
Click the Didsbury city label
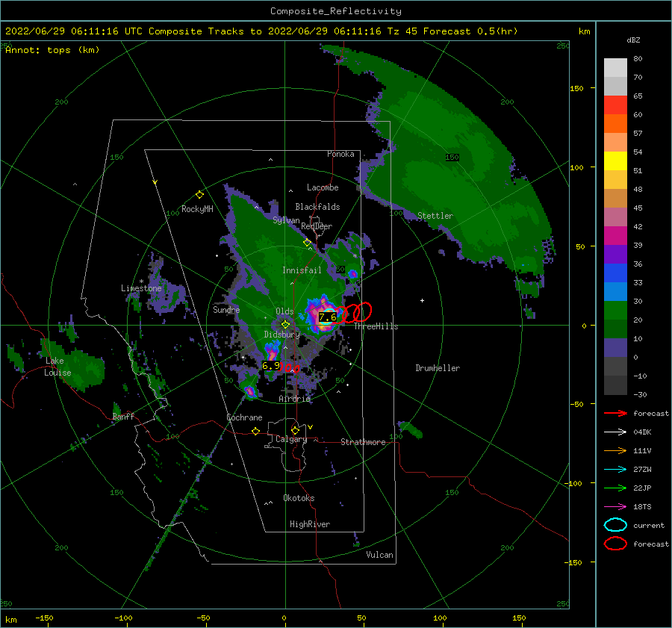(282, 335)
